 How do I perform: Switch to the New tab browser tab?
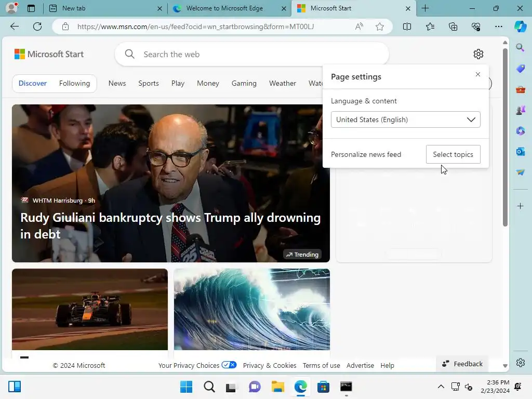(104, 8)
